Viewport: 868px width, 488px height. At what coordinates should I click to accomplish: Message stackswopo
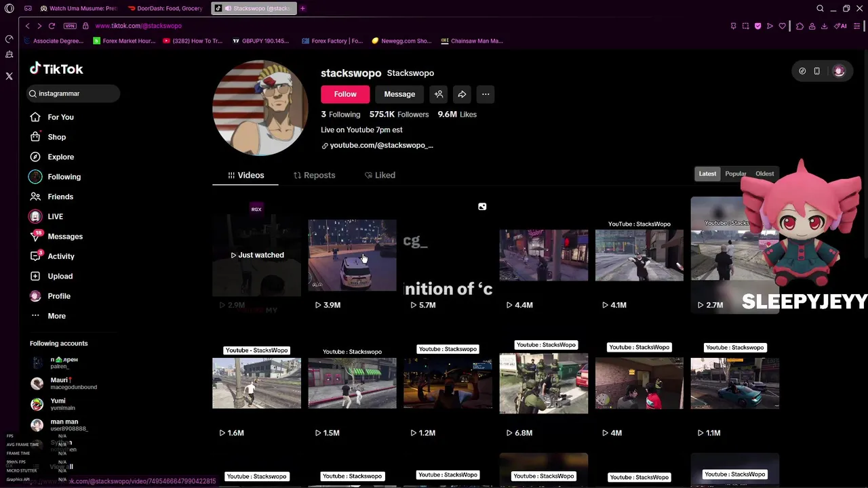click(399, 94)
